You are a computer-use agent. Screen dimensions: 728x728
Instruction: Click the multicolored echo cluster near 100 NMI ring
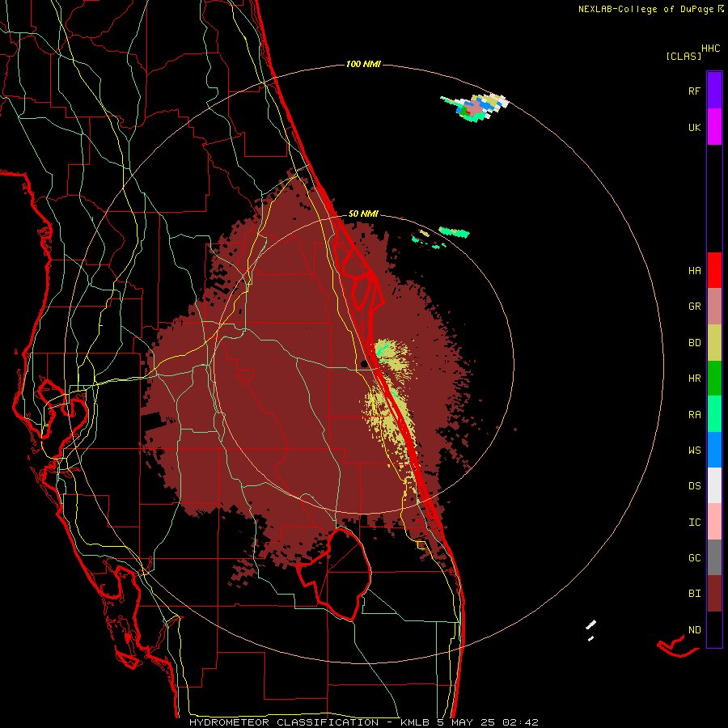475,108
